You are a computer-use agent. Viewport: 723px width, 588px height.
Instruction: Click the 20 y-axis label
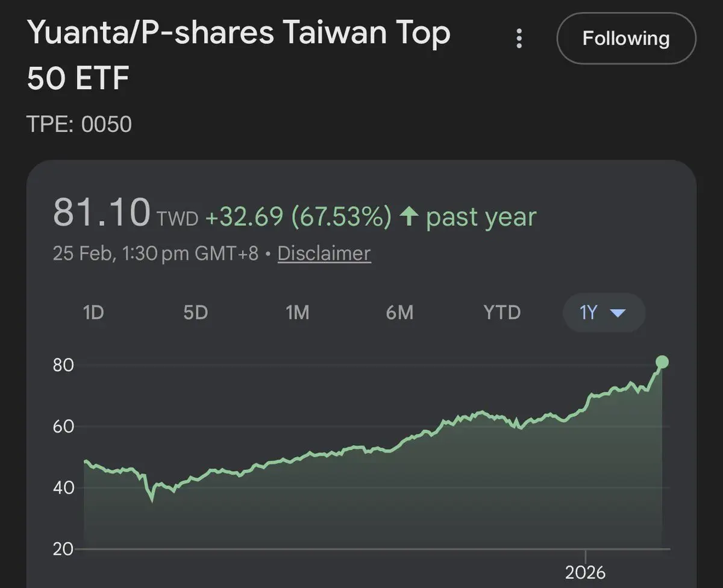pyautogui.click(x=63, y=549)
